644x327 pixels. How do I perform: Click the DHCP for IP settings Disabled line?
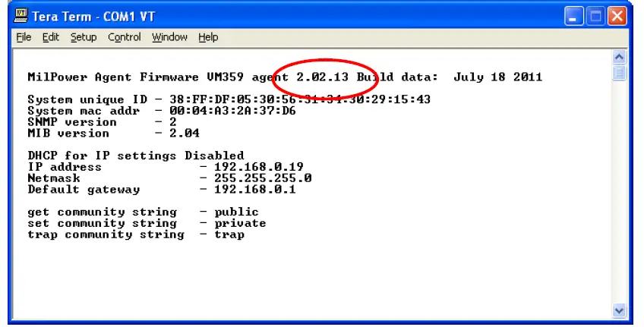(x=136, y=156)
